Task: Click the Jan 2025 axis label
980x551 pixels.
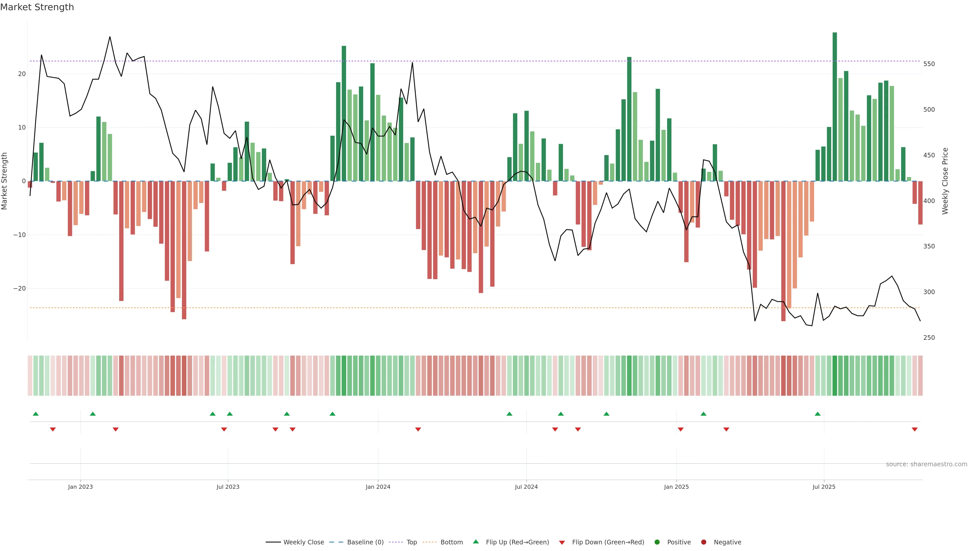Action: (676, 487)
